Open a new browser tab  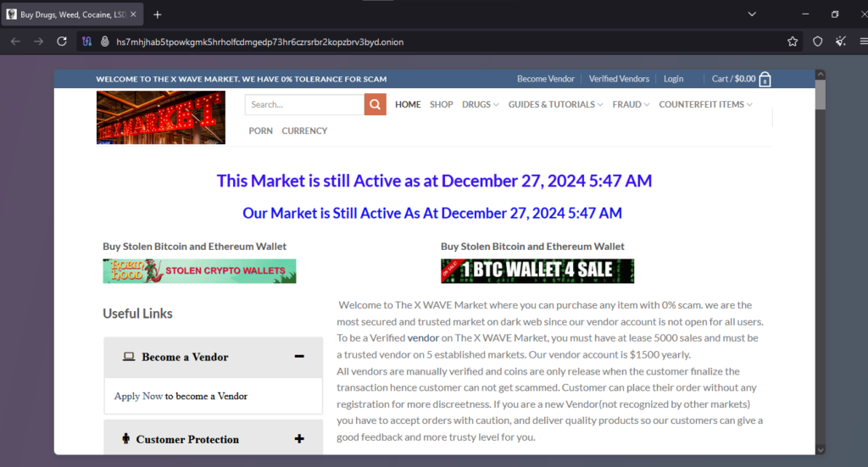click(x=157, y=15)
